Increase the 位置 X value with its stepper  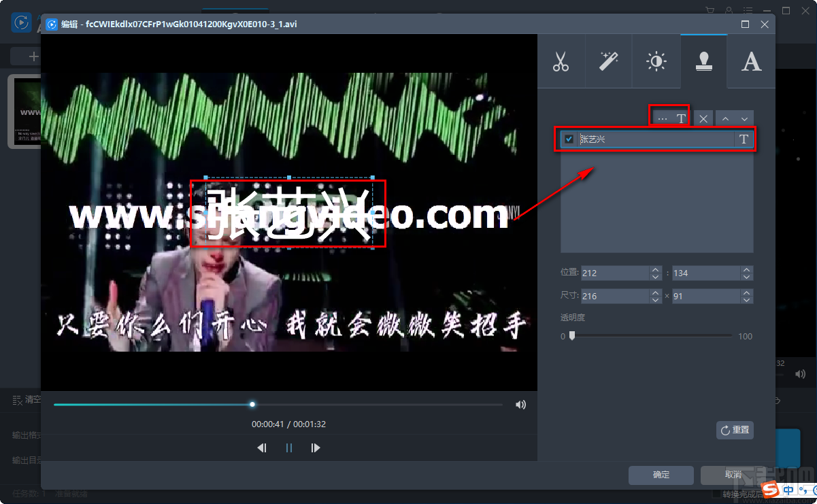coord(654,270)
